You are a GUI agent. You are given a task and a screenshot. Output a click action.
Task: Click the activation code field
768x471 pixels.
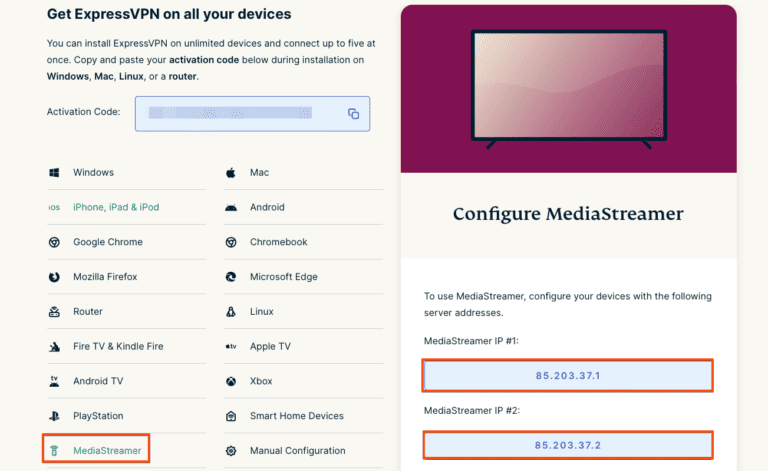[x=239, y=114]
